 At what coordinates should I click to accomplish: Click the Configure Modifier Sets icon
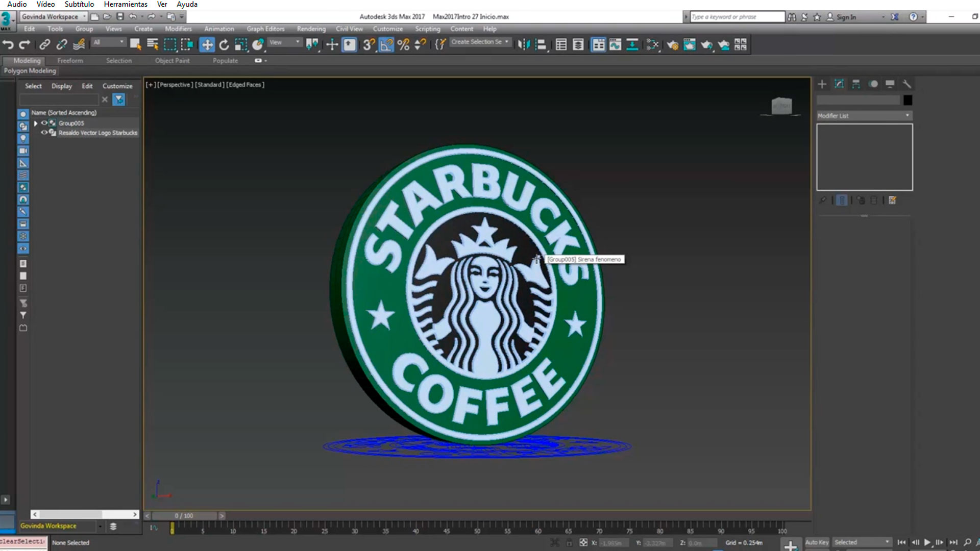893,201
